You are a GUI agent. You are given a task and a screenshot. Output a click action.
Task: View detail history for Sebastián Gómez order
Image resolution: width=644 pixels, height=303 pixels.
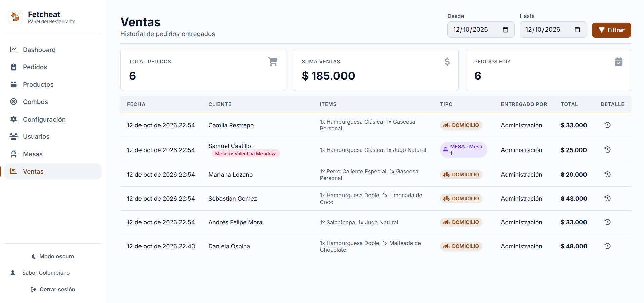607,198
